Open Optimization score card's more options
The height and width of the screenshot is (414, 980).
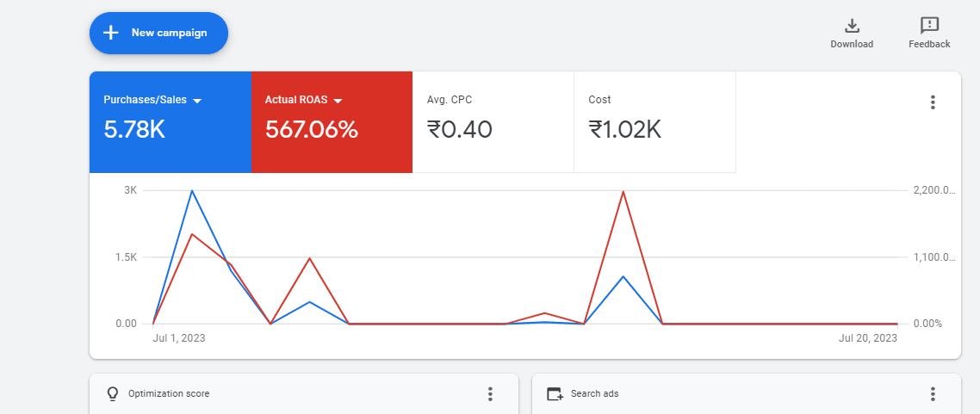[490, 394]
